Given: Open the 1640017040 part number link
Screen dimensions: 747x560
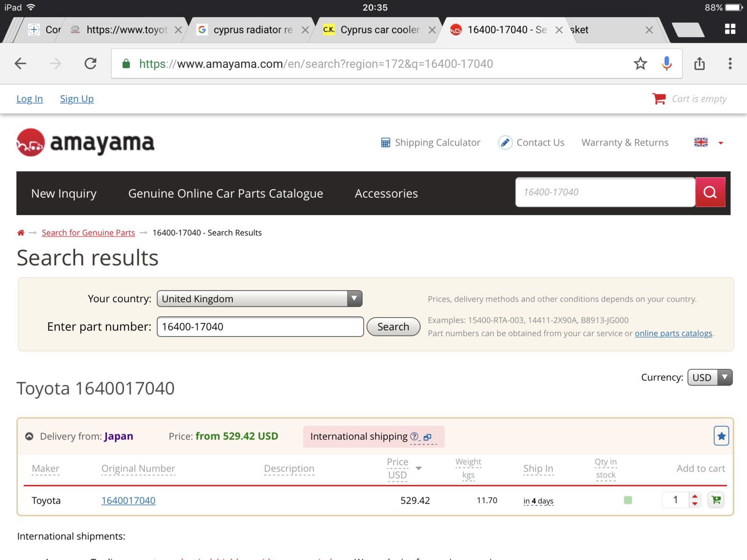Looking at the screenshot, I should tap(128, 500).
